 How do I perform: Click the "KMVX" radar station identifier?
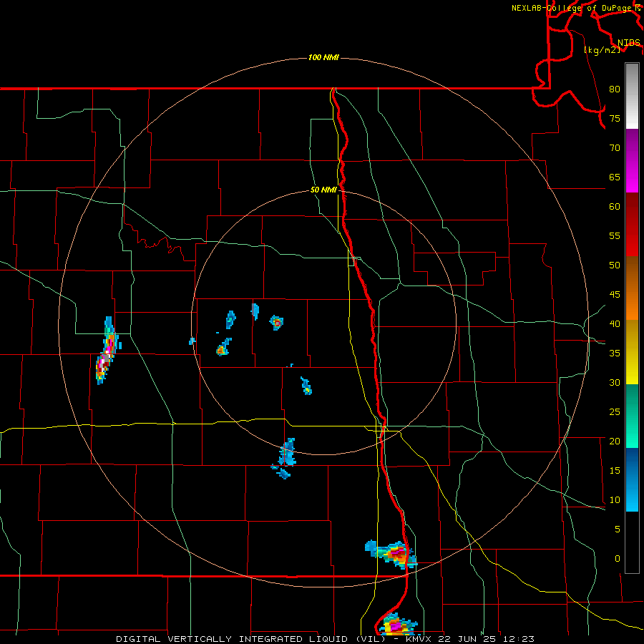point(419,639)
